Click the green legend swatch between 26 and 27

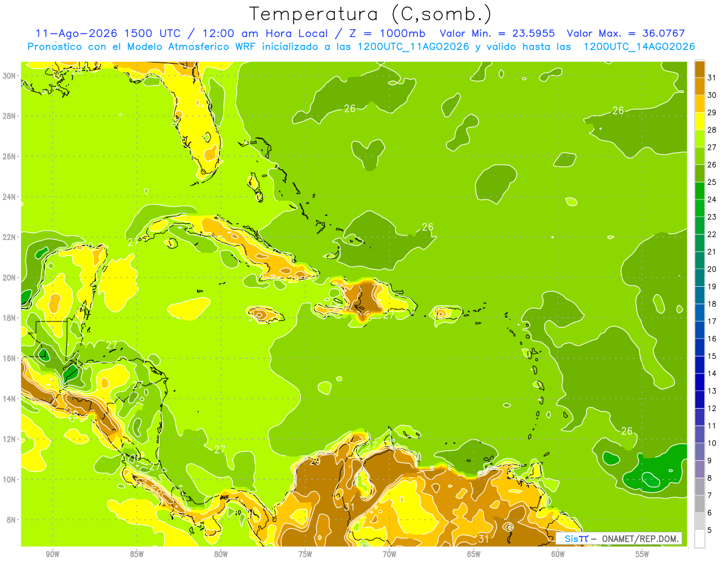click(699, 156)
